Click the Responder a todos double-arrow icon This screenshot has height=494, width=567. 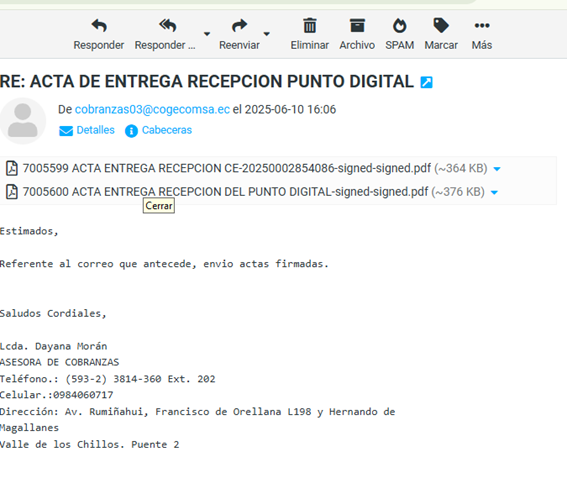click(x=167, y=26)
